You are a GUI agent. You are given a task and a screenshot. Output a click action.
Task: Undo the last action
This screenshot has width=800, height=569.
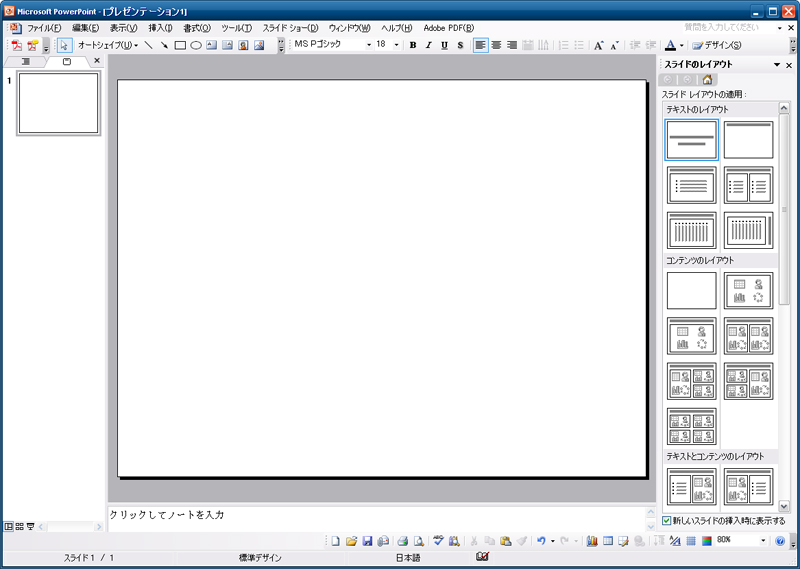pos(541,541)
